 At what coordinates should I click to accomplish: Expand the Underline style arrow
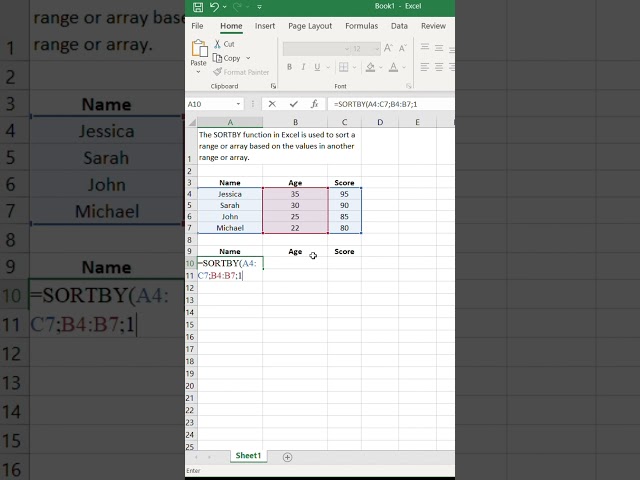[x=328, y=67]
